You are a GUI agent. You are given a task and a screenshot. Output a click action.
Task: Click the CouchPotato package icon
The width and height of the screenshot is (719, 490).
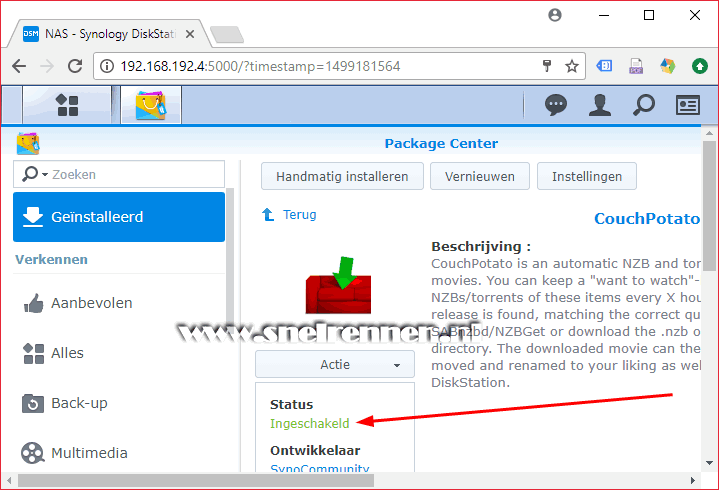pos(338,286)
